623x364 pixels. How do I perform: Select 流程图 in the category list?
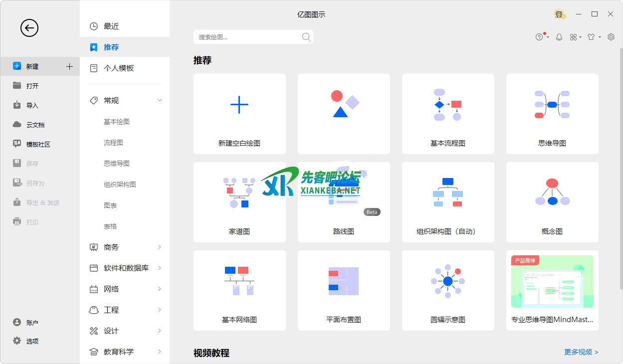(x=113, y=143)
